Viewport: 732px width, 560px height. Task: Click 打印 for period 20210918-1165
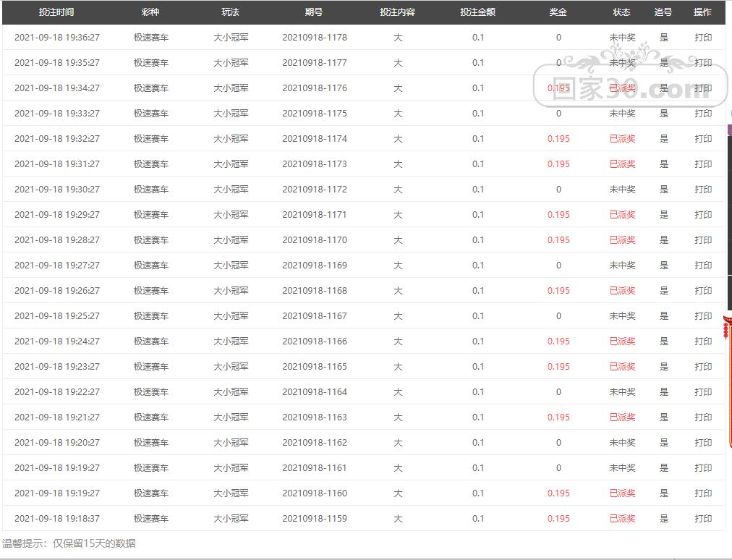(x=703, y=367)
